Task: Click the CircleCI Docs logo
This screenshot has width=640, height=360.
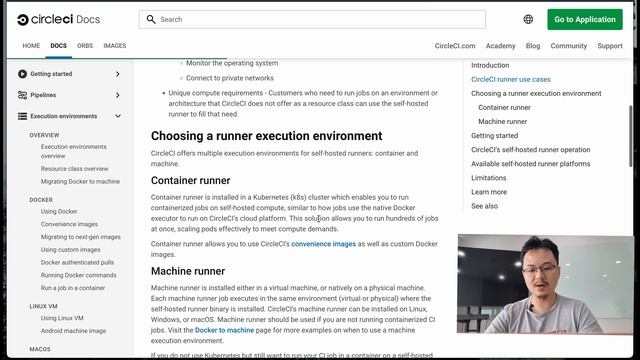Action: [58, 19]
